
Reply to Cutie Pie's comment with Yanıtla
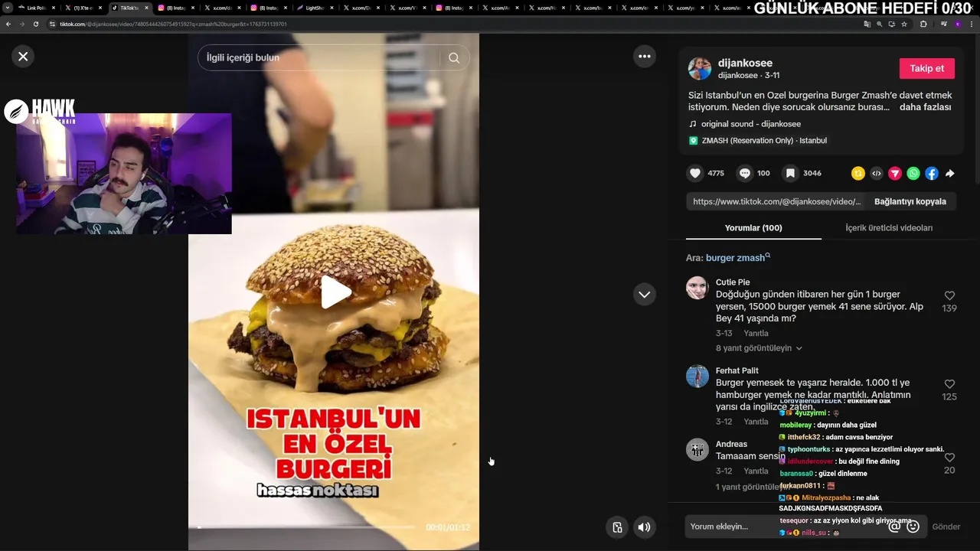(x=756, y=334)
